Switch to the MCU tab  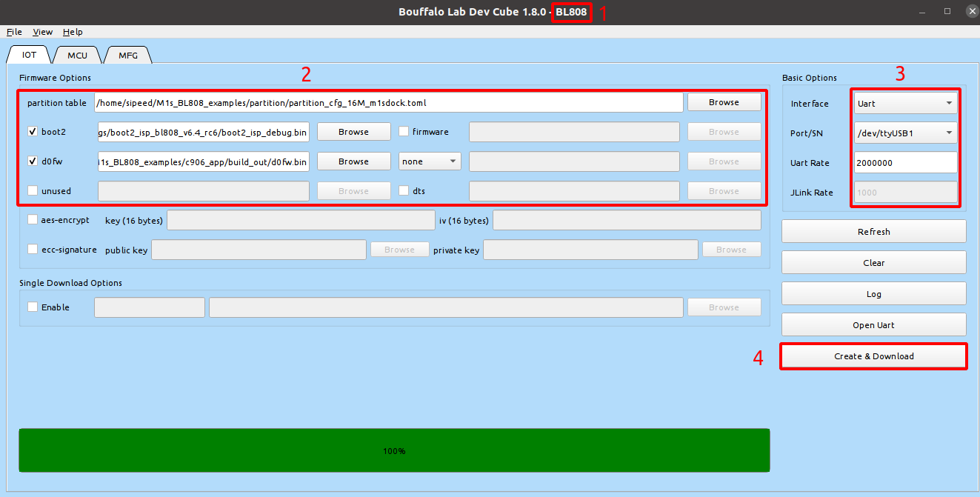[77, 55]
